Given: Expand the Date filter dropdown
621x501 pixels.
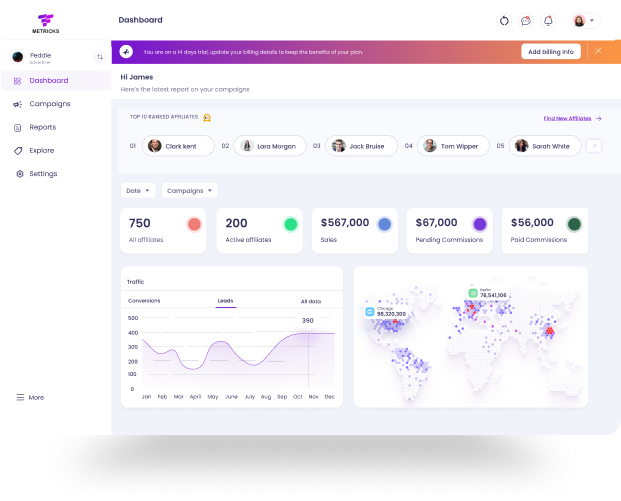Looking at the screenshot, I should click(x=138, y=190).
